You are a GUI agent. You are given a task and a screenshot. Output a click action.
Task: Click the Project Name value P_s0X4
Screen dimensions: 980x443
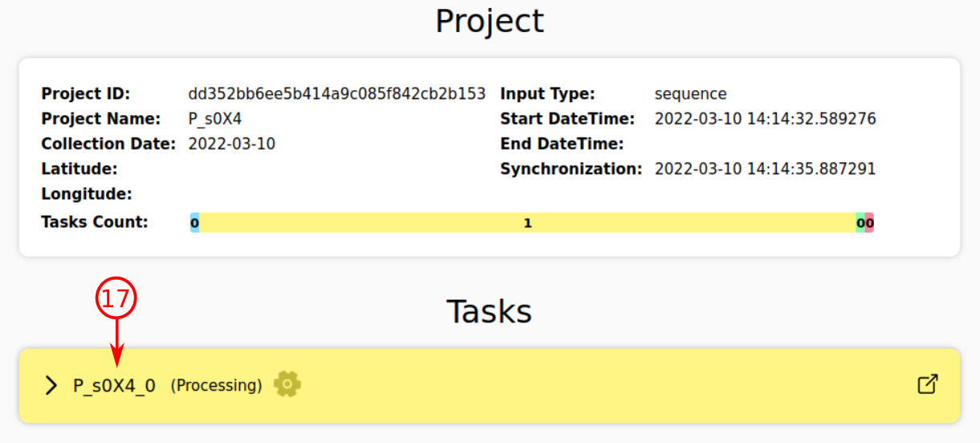(214, 119)
